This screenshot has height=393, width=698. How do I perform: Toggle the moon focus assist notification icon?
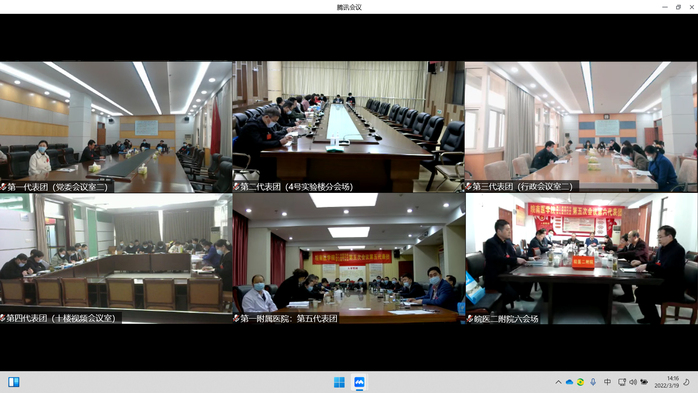point(686,382)
